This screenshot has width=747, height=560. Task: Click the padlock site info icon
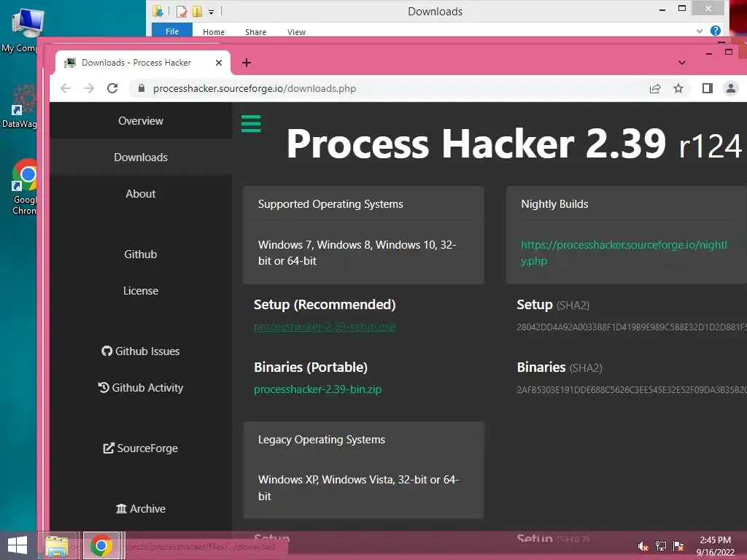tap(141, 88)
